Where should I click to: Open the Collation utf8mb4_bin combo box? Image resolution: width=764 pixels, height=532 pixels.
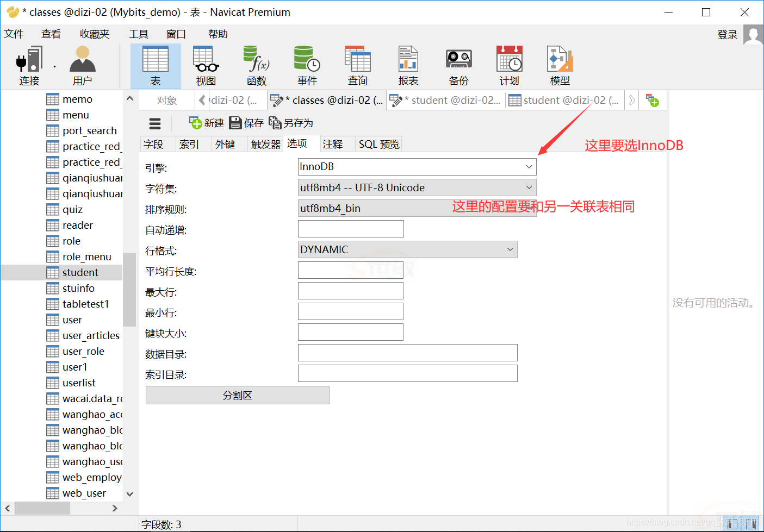(417, 208)
